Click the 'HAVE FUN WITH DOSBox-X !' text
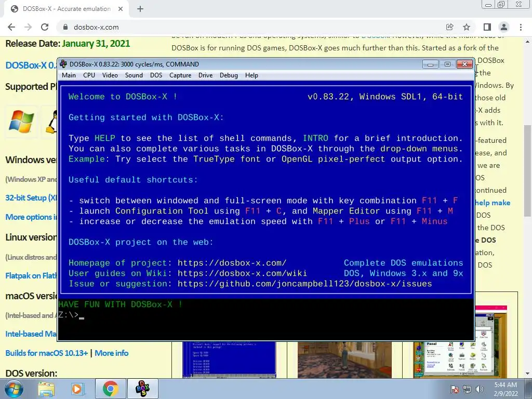This screenshot has width=532, height=399. [121, 304]
